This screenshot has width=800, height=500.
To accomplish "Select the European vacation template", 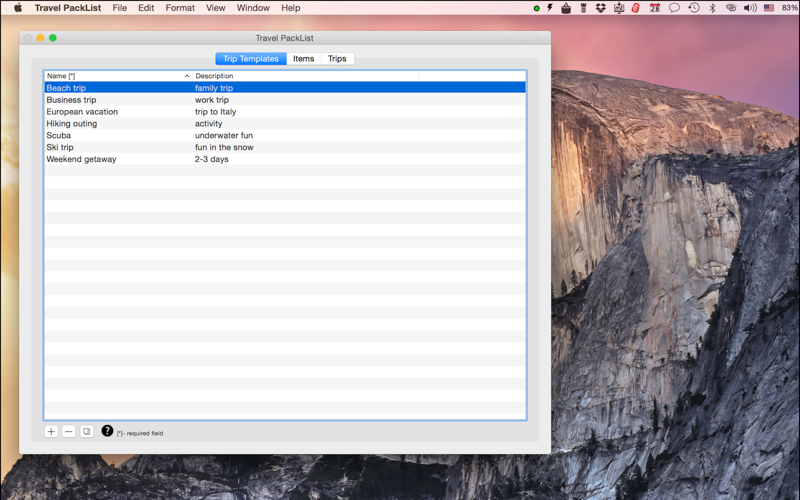I will point(82,111).
